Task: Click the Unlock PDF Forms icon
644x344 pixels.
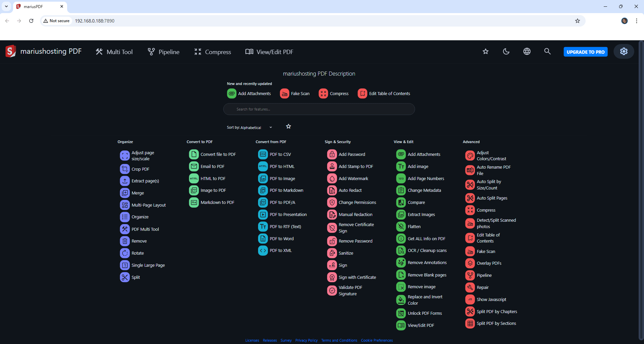Action: (x=401, y=313)
